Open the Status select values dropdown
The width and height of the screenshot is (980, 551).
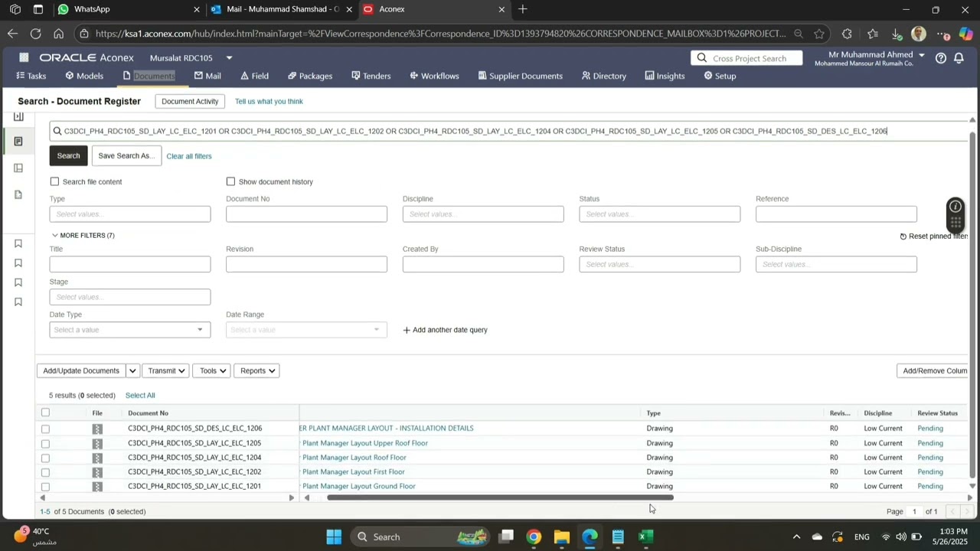coord(660,214)
